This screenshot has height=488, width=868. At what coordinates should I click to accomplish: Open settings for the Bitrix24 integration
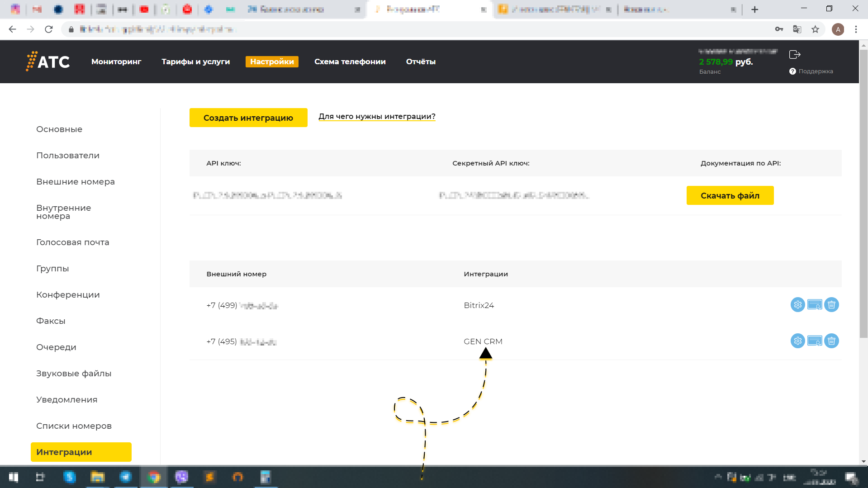pos(797,305)
